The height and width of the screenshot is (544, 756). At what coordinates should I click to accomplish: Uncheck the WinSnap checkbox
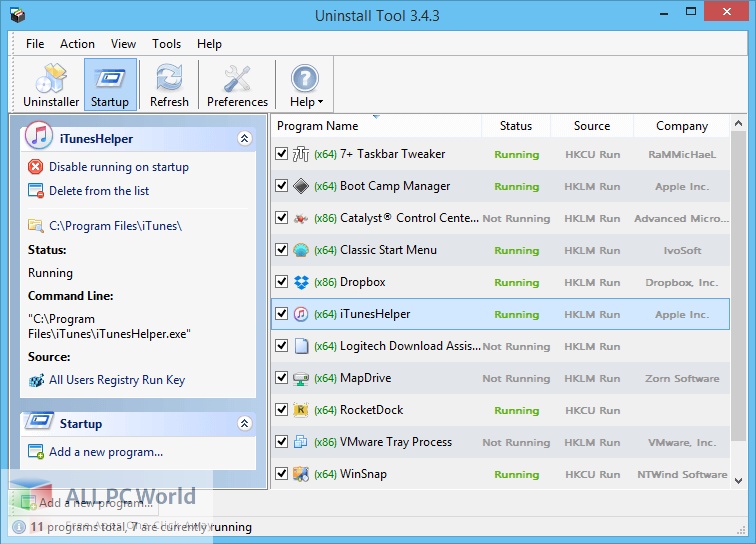pyautogui.click(x=282, y=474)
